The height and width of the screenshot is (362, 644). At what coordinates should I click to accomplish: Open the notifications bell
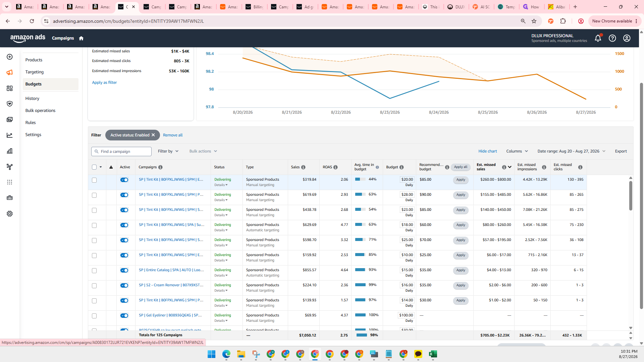598,38
